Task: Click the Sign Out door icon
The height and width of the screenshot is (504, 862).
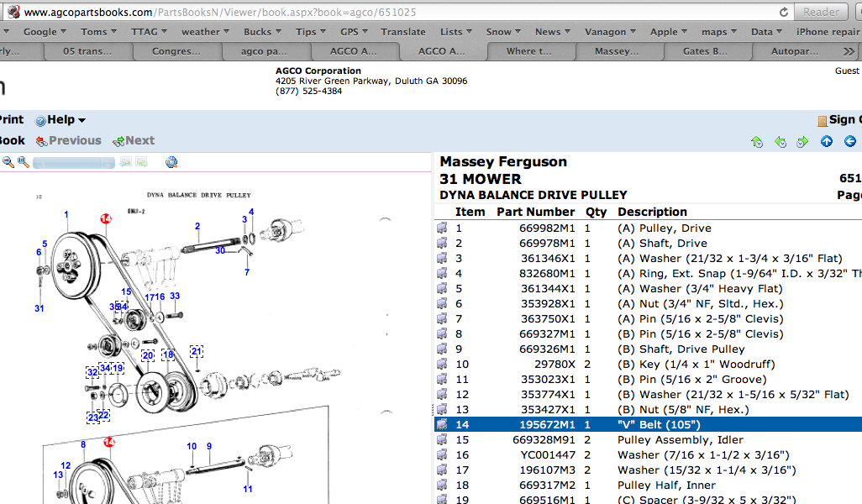Action: point(823,121)
